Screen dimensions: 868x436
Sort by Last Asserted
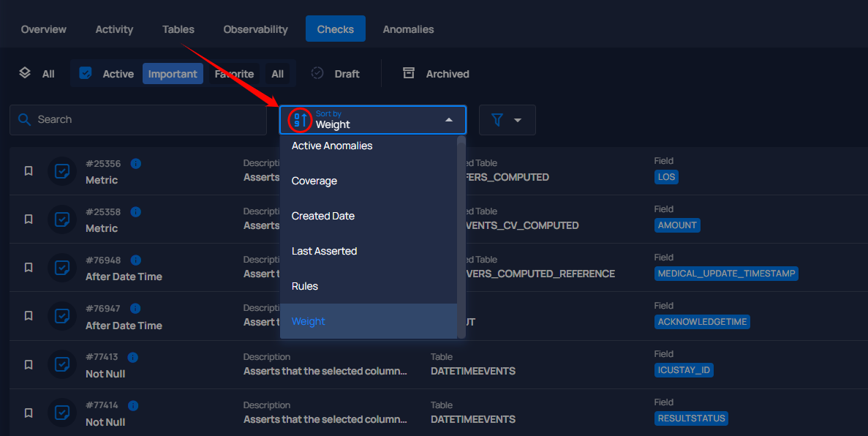[x=369, y=251]
